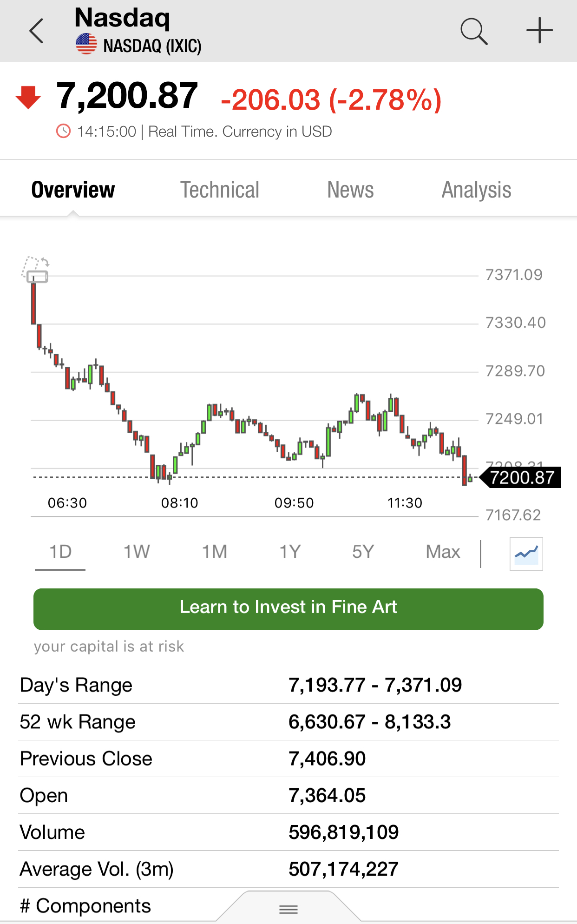Switch chart type via line chart icon
The height and width of the screenshot is (924, 577).
[x=526, y=554]
